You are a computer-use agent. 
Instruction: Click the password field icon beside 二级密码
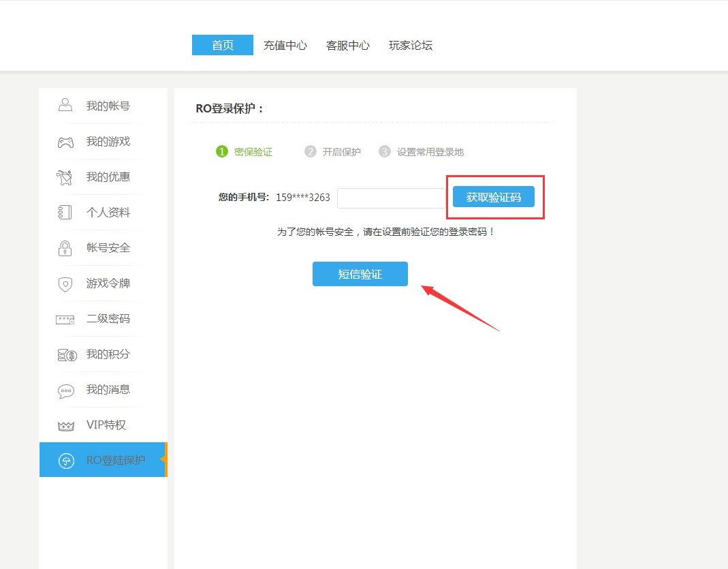(x=65, y=320)
